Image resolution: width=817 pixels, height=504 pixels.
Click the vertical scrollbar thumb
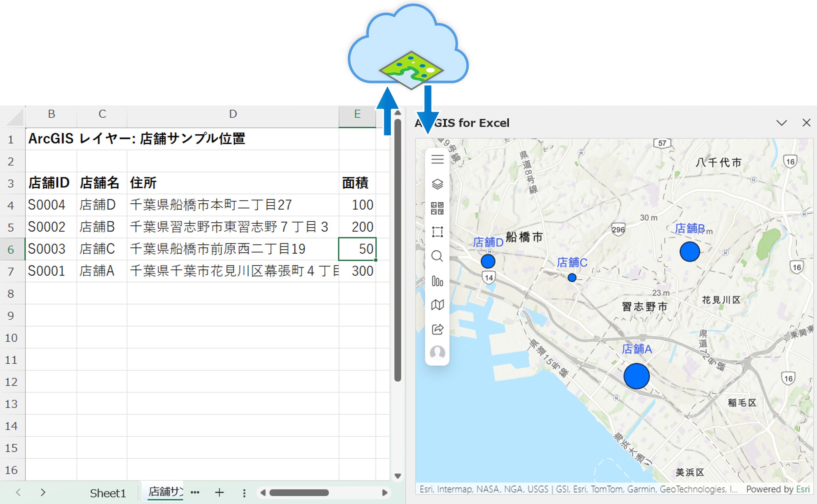pos(397,250)
